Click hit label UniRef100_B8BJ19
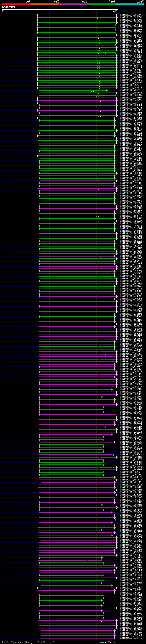Viewport: 146px width, 644px height. [x=131, y=67]
